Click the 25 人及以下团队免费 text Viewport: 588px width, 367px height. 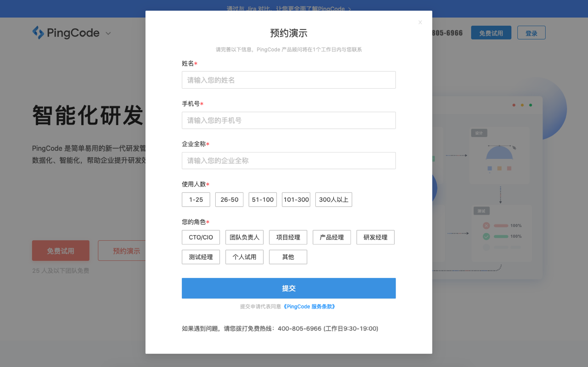[x=61, y=271]
